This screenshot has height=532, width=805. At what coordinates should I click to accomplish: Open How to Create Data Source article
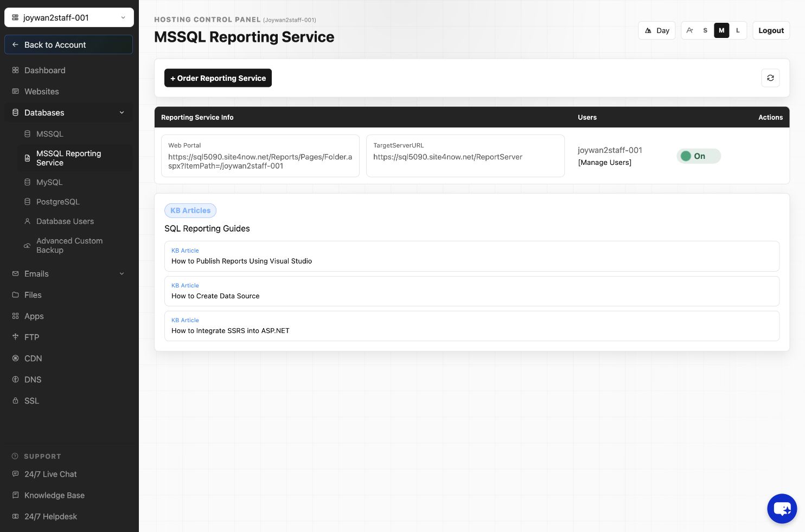472,291
